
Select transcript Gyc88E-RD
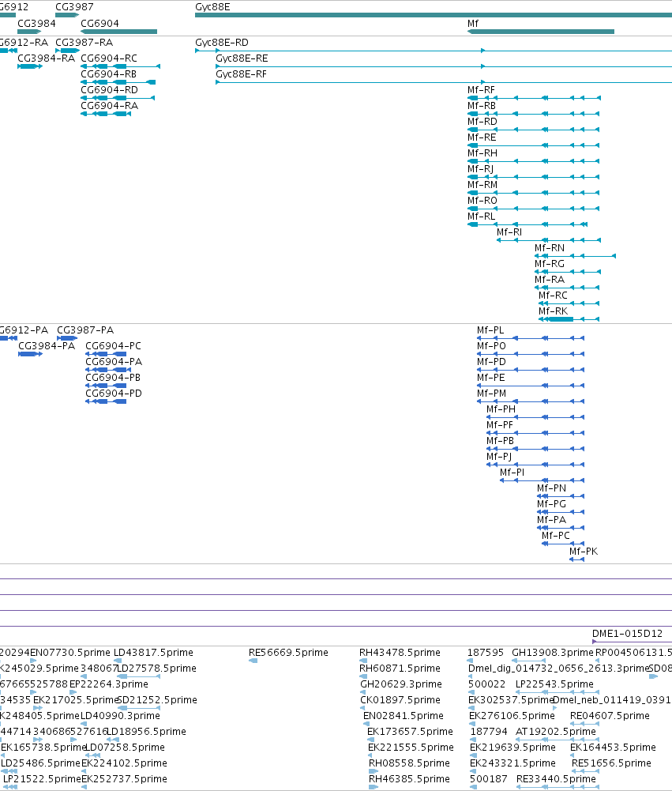[434, 51]
